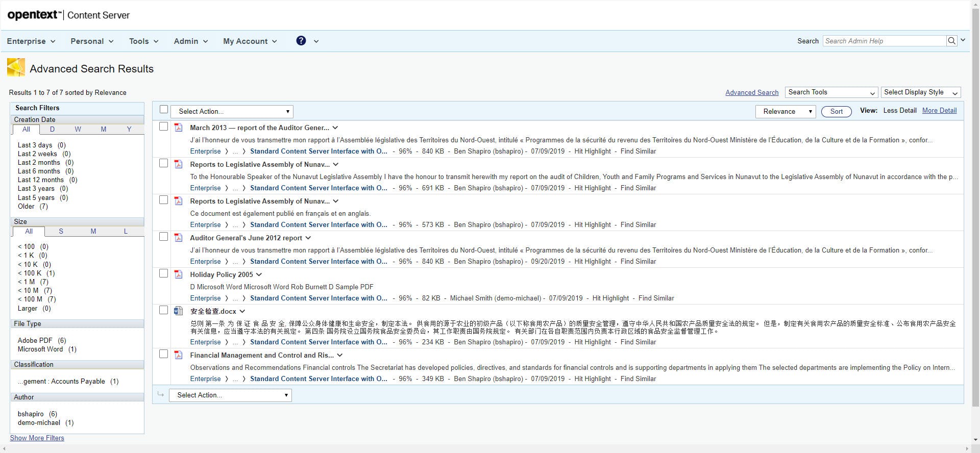
Task: Open the help question mark icon
Action: coord(301,41)
